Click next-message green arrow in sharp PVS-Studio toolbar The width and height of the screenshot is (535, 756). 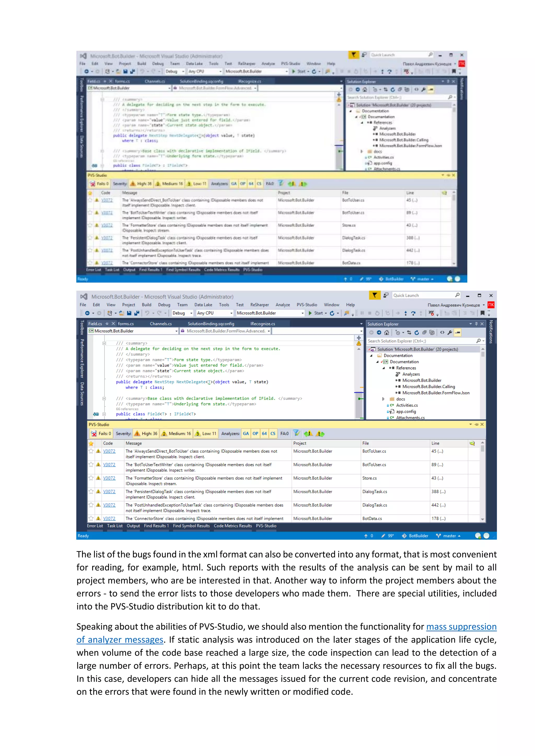click(x=320, y=434)
